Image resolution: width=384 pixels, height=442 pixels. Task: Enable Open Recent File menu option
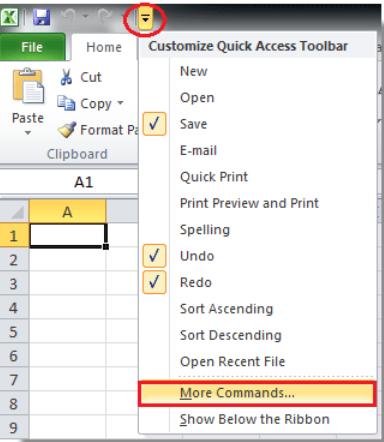pyautogui.click(x=257, y=361)
